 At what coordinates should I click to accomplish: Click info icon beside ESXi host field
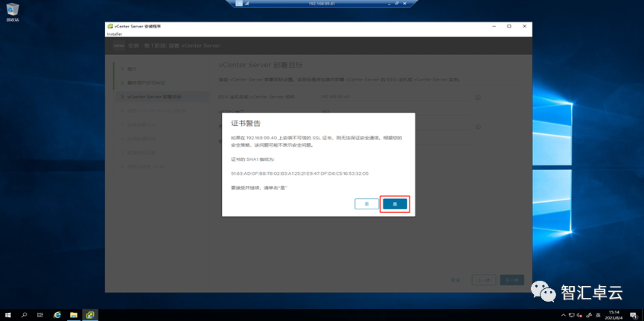pos(478,98)
